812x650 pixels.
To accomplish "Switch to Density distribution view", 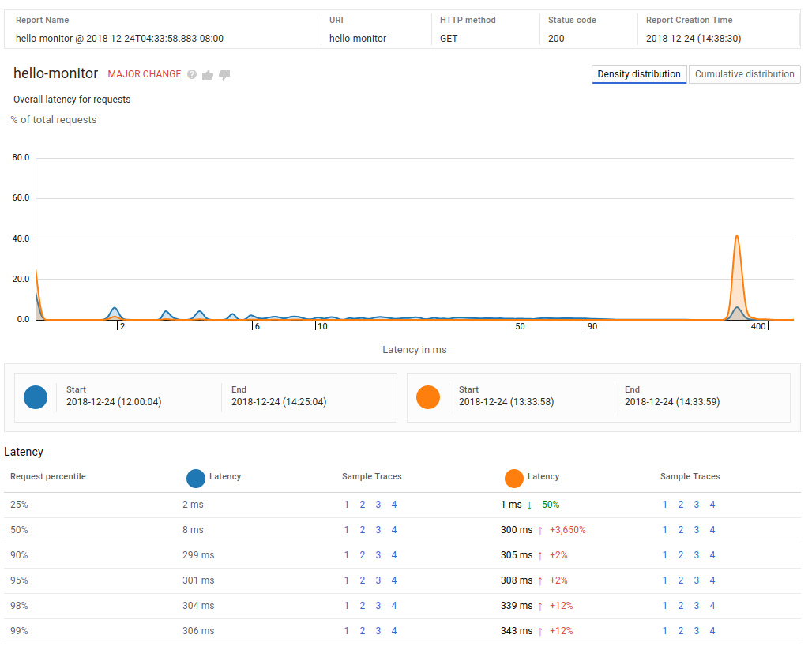I will point(638,74).
